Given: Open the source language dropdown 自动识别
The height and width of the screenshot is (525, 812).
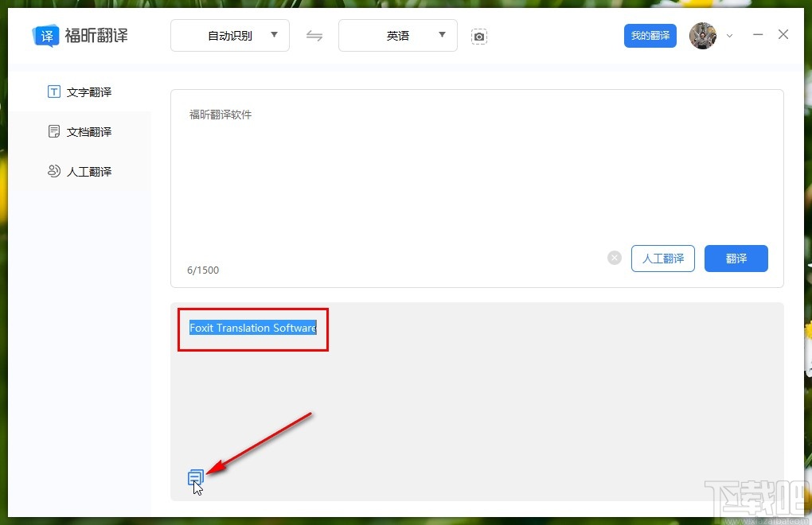Looking at the screenshot, I should 230,36.
